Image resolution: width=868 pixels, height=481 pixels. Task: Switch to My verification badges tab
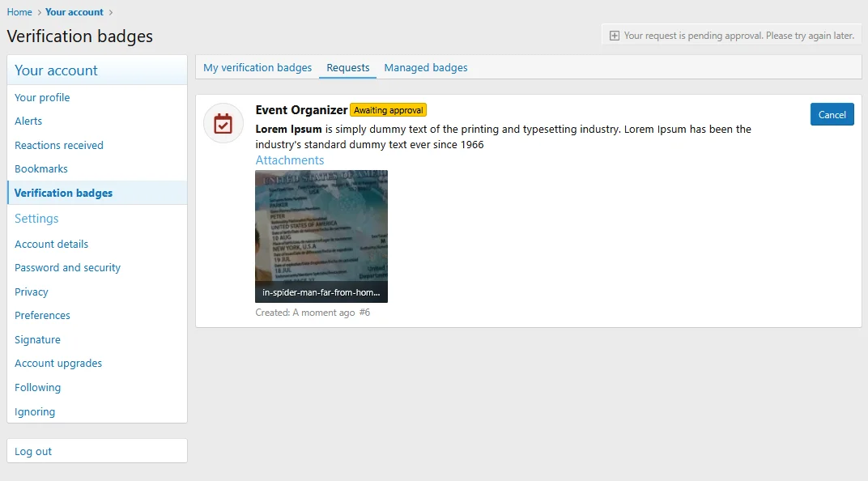[x=257, y=67]
